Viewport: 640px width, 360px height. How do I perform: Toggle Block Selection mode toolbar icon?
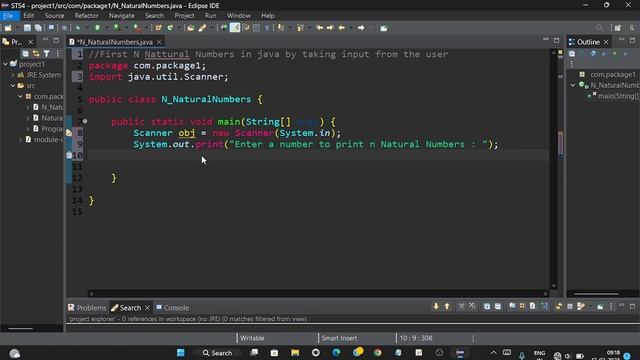pyautogui.click(x=256, y=28)
